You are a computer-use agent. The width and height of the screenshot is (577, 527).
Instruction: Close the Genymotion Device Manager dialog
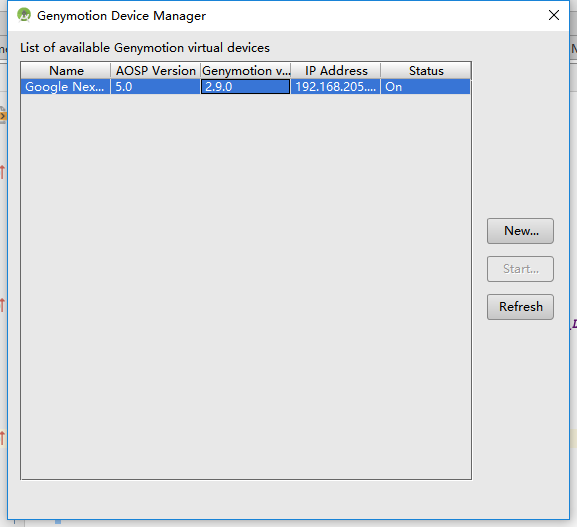pyautogui.click(x=553, y=15)
